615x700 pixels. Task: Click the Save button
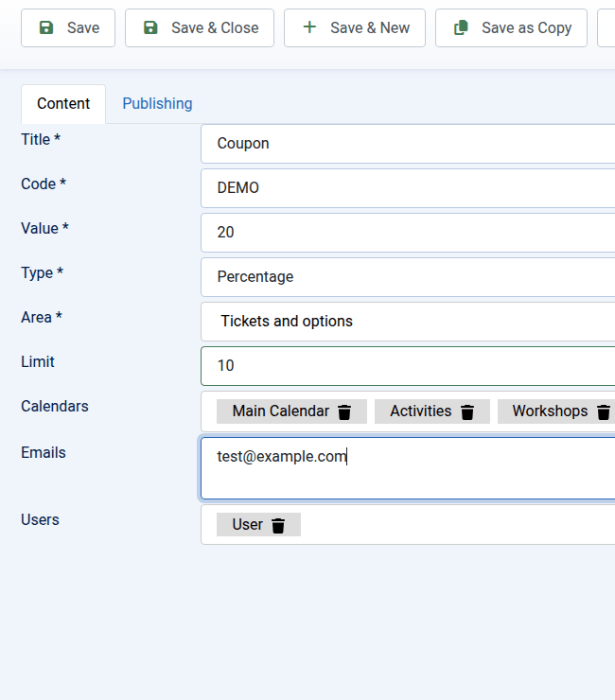click(x=68, y=28)
